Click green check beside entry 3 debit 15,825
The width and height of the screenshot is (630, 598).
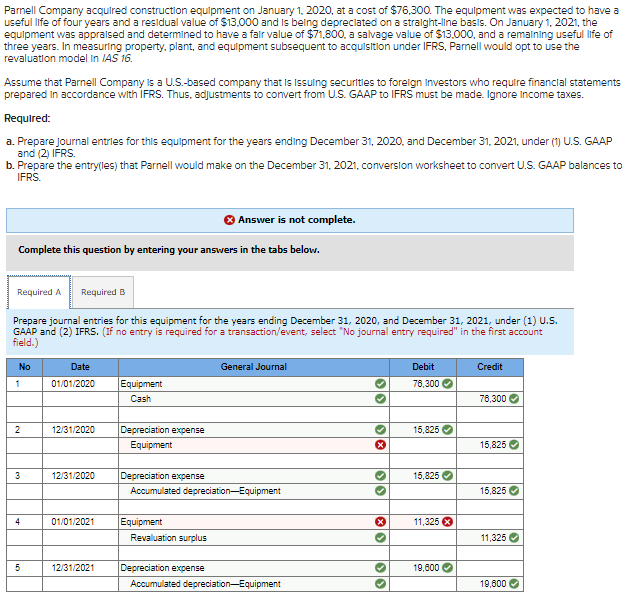coord(447,476)
